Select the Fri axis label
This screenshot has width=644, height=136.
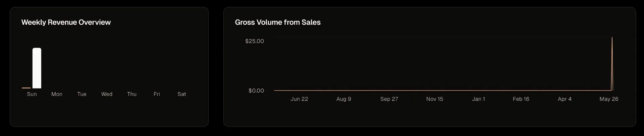[x=157, y=94]
